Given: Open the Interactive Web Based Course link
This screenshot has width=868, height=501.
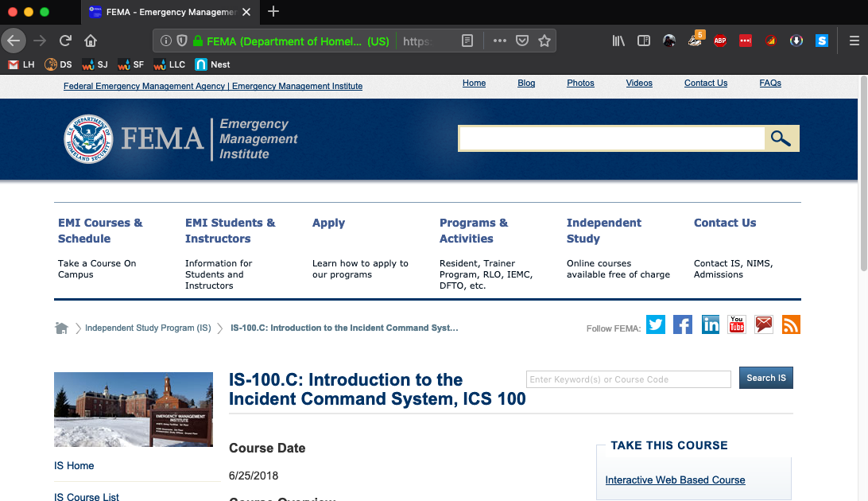Looking at the screenshot, I should click(675, 480).
